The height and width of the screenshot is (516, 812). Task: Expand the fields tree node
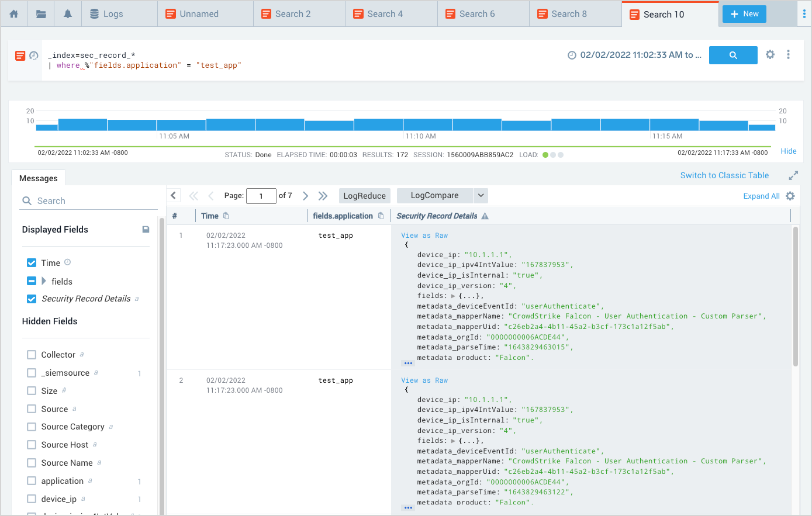pos(44,281)
